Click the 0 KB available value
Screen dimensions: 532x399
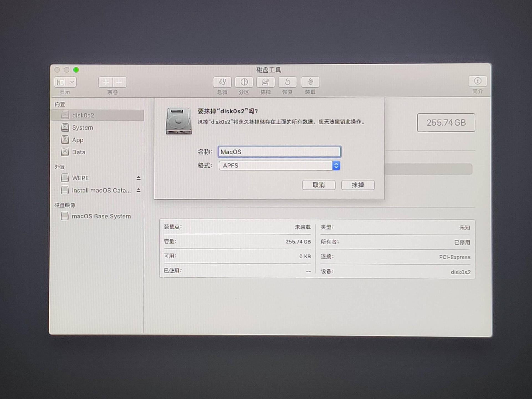(x=305, y=256)
